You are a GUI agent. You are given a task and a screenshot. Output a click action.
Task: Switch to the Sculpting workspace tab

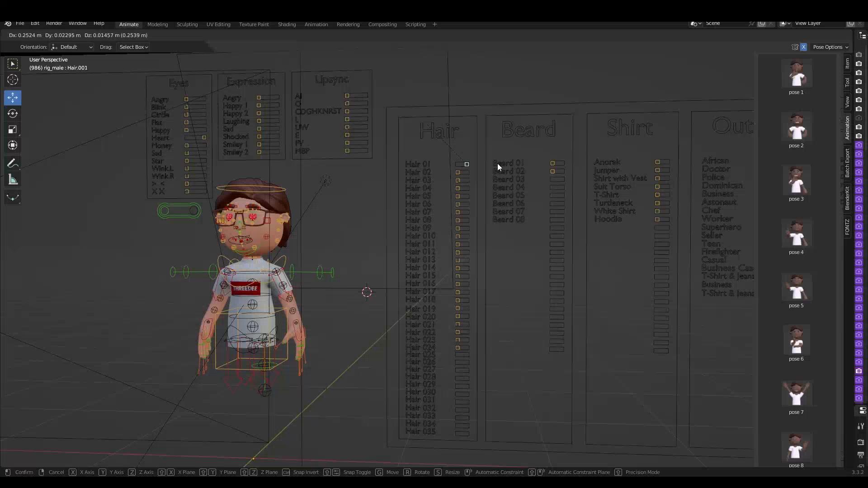tap(187, 24)
